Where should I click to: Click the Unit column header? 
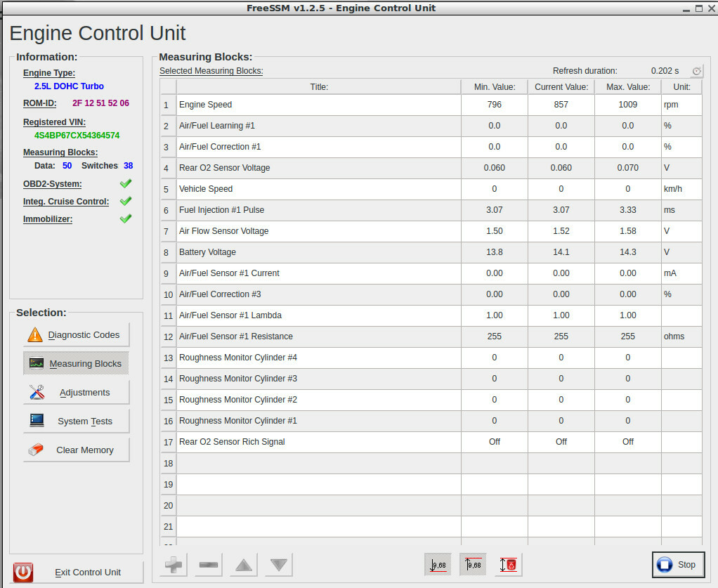[681, 87]
